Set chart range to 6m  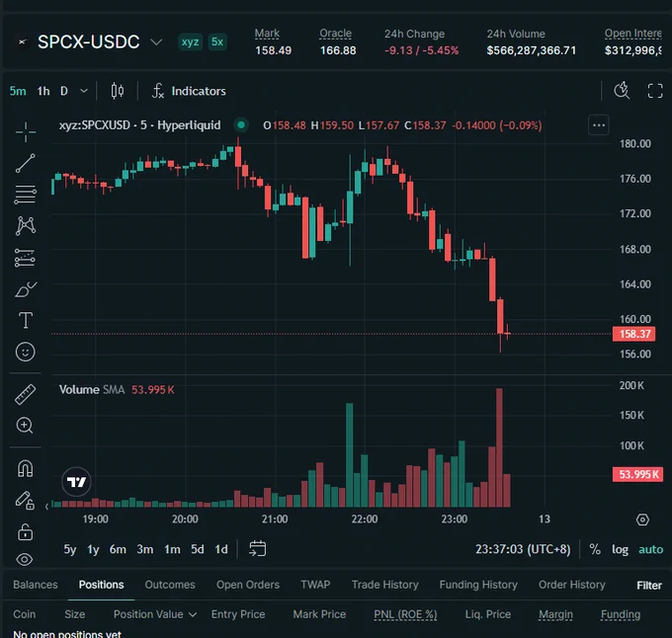click(118, 549)
